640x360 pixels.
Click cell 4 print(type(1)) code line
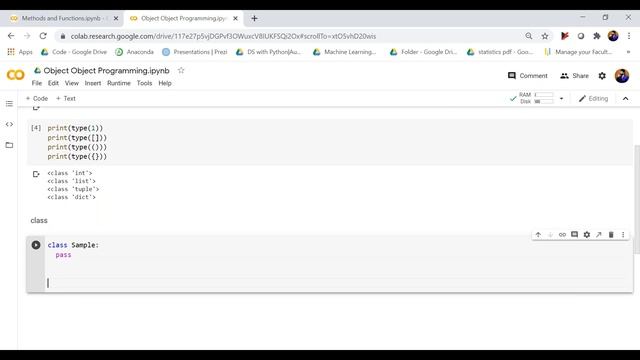(x=75, y=128)
